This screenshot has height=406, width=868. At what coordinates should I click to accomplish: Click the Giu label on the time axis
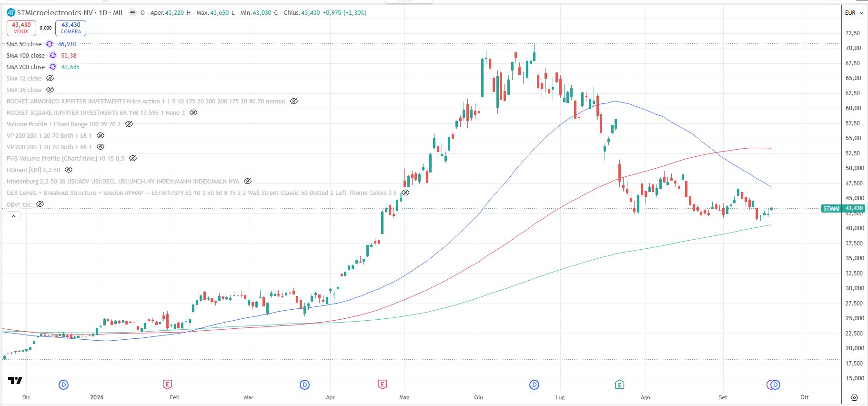click(478, 397)
